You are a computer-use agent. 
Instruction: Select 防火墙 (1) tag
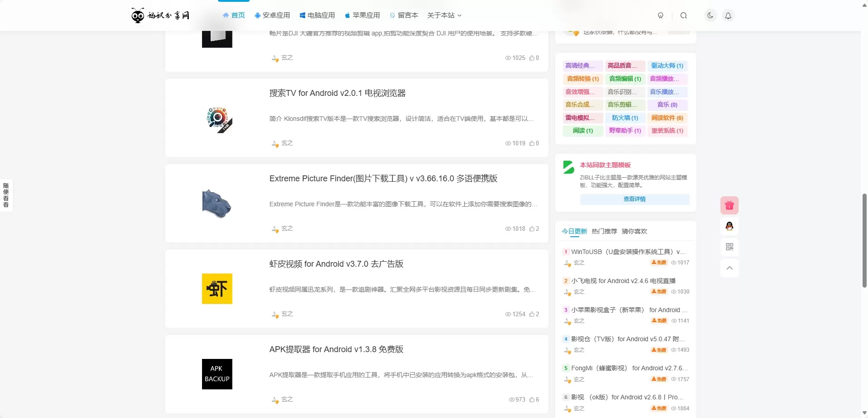(x=625, y=118)
